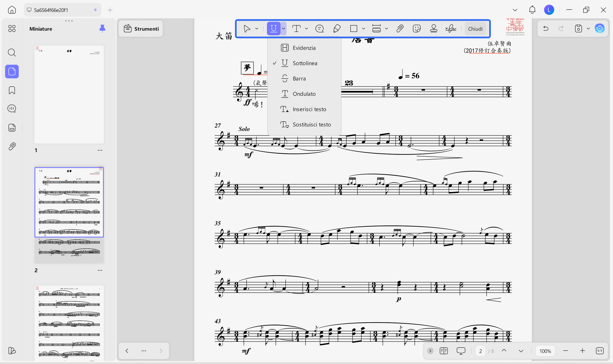Select the measurement ruler tool
Screen dimensions: 613x364
(x=376, y=29)
